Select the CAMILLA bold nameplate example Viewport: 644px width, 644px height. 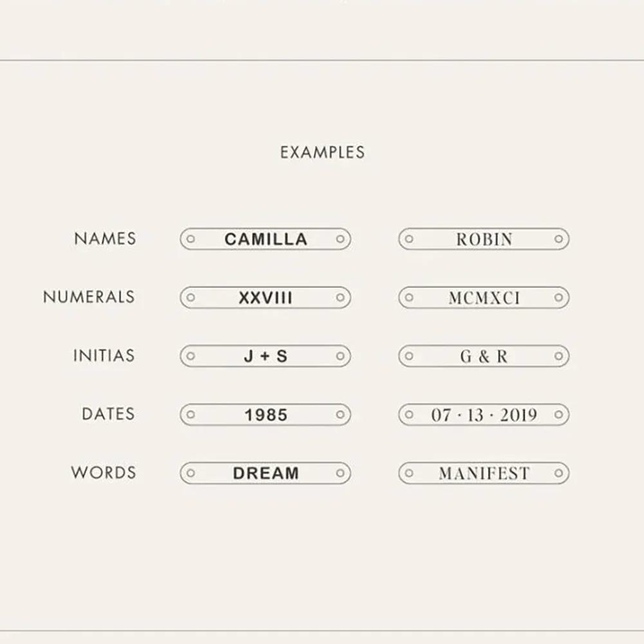265,239
